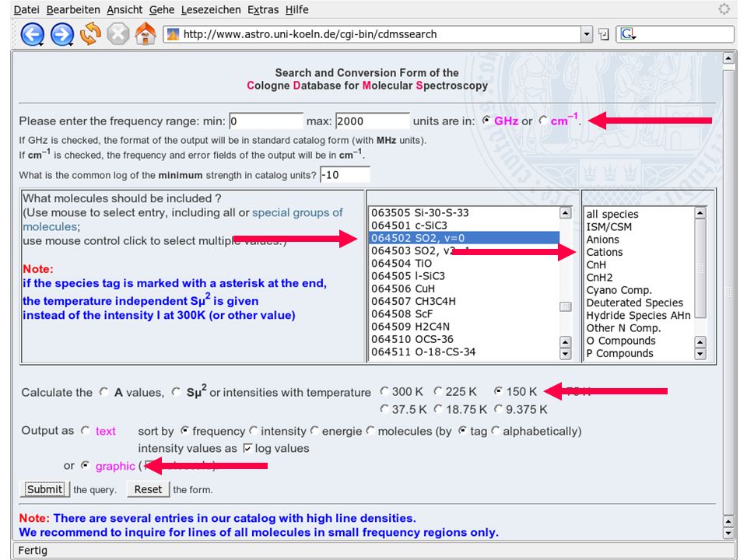Toggle the log values checkbox

[247, 448]
